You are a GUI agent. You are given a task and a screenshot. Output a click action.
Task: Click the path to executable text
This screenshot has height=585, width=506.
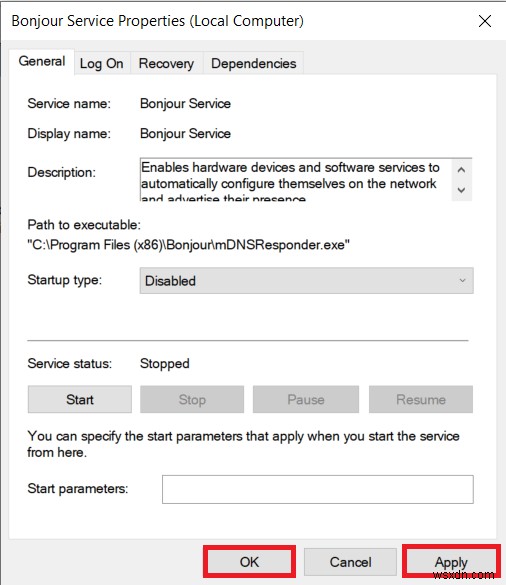tap(188, 245)
